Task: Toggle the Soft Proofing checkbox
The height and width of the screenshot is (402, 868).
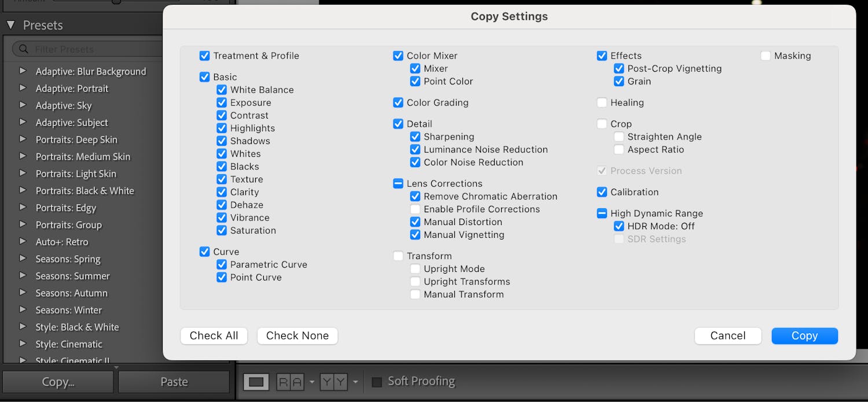Action: point(377,382)
